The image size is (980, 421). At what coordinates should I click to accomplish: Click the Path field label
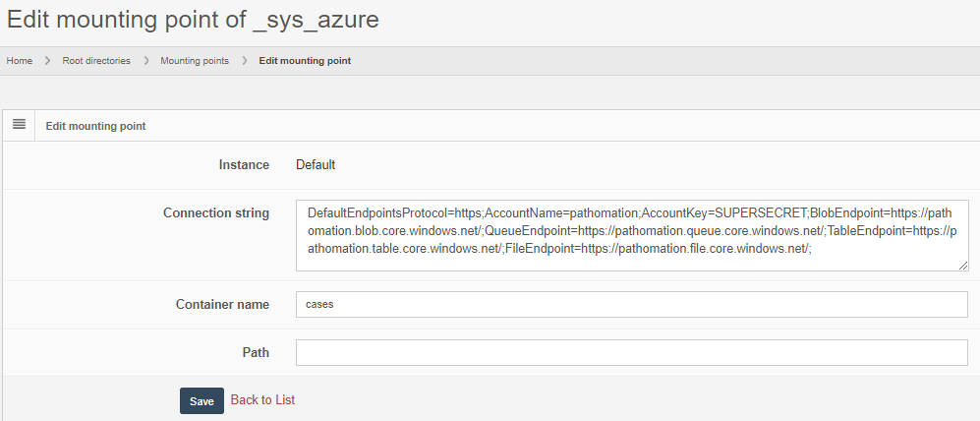pos(255,352)
